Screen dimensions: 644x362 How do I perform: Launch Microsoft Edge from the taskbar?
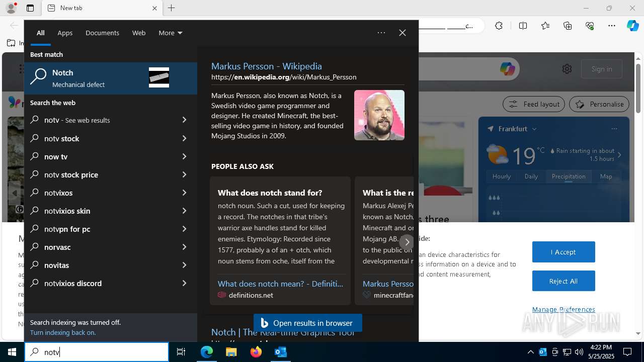point(207,352)
